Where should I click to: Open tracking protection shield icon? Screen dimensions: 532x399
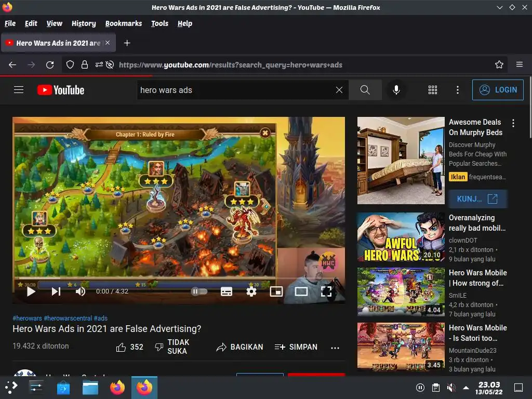(70, 65)
